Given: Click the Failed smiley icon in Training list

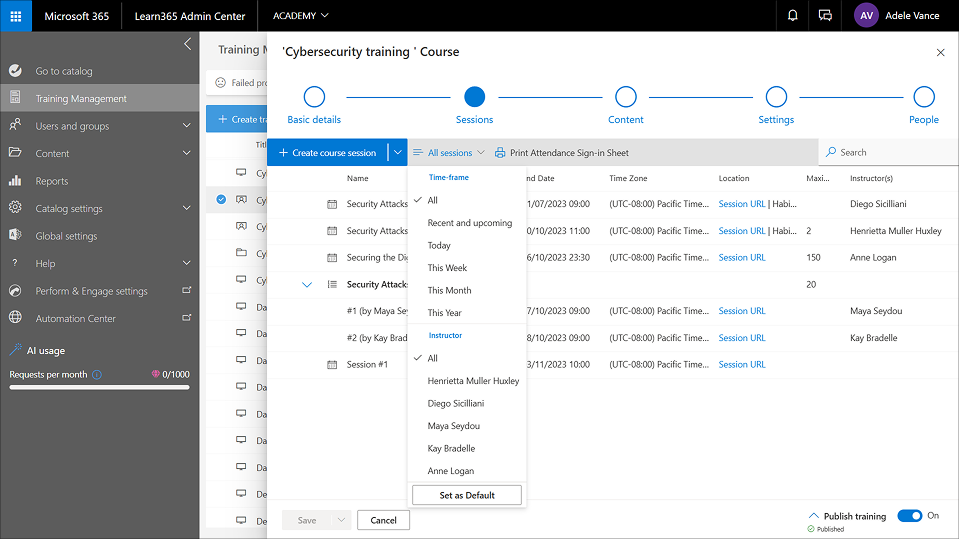Looking at the screenshot, I should pyautogui.click(x=221, y=83).
